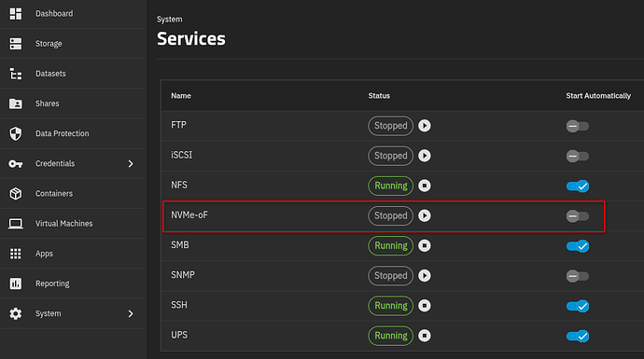The height and width of the screenshot is (359, 644).
Task: Navigate to Data Protection
Action: [73, 133]
